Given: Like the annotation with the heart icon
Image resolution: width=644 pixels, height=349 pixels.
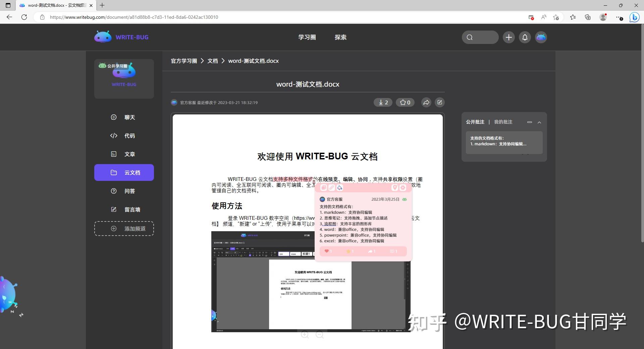Looking at the screenshot, I should [327, 251].
